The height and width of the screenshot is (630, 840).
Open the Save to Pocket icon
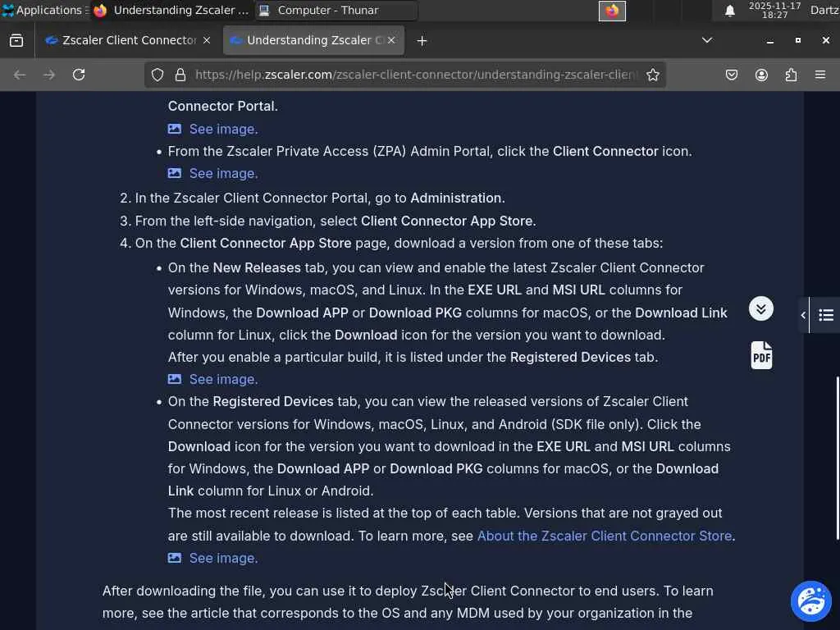(731, 75)
